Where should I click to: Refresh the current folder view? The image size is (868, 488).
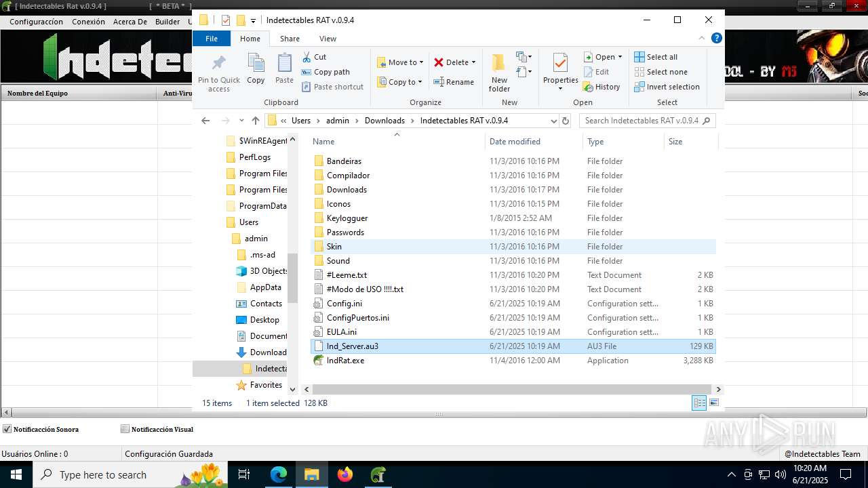(566, 121)
